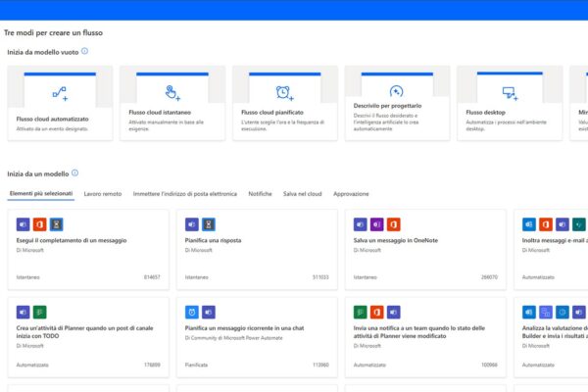Viewport: 588px width, 392px height.
Task: Click Automatizzato label on Crea un'attività di Planner card
Action: tap(32, 365)
